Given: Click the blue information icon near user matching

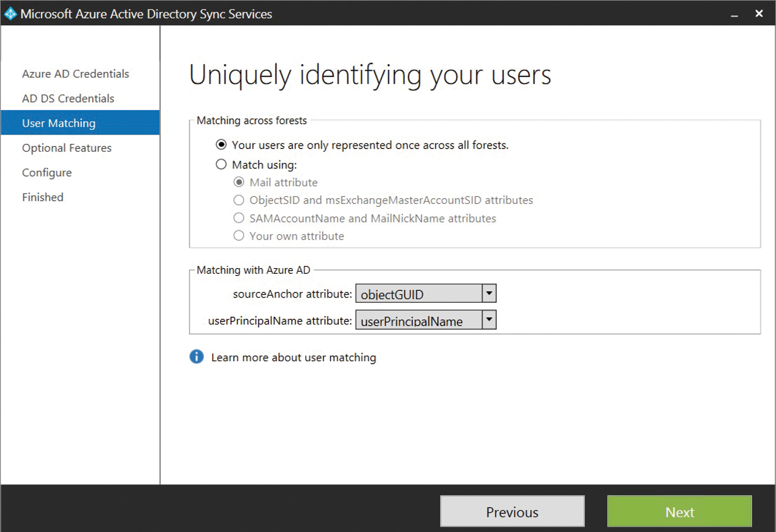Looking at the screenshot, I should [x=196, y=357].
